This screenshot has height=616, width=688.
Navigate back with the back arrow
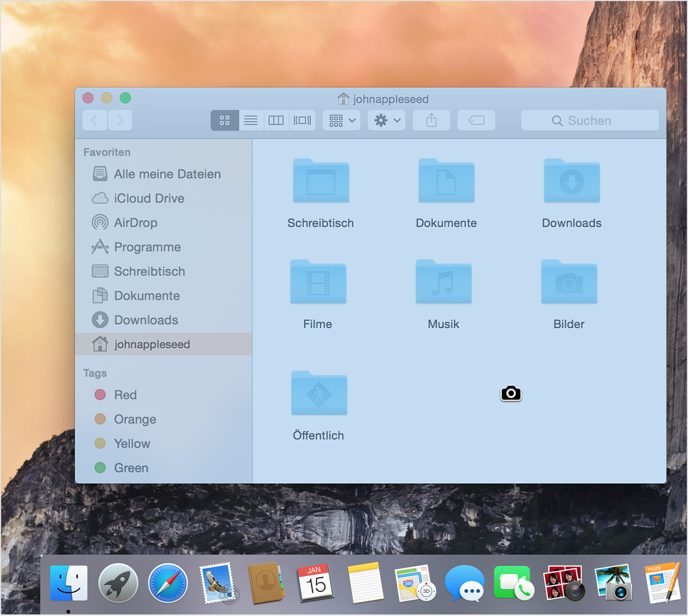[95, 120]
